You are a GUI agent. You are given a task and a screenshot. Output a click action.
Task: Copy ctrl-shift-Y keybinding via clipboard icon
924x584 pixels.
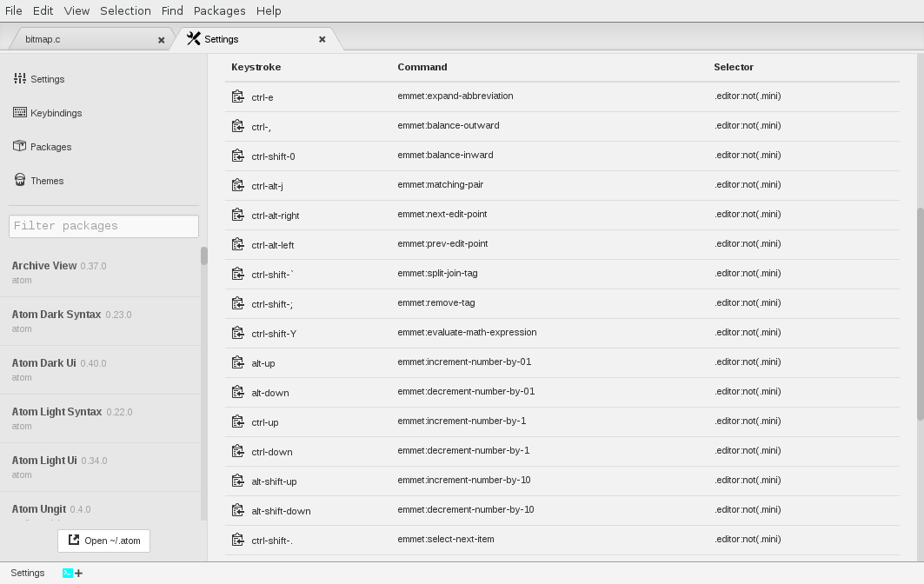[x=237, y=333]
